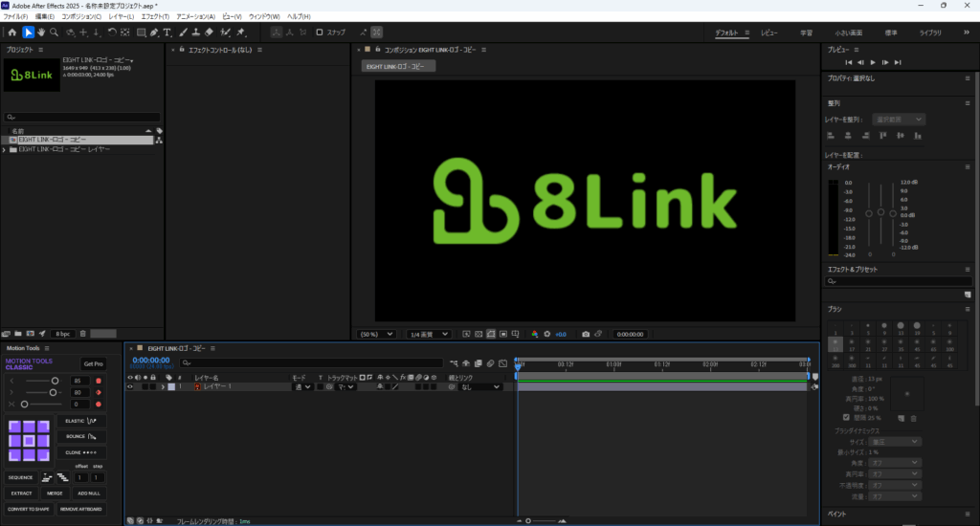Open the 1/4 resolution dropdown

coord(429,334)
